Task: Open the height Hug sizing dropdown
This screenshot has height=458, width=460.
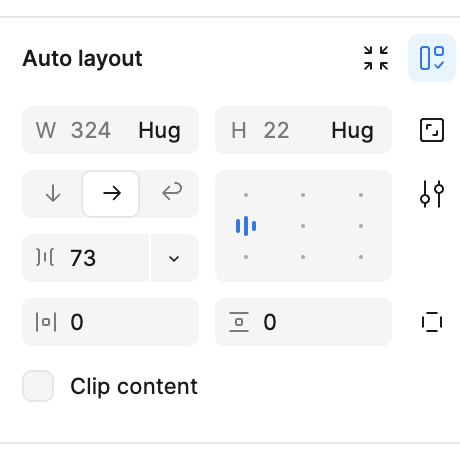Action: (352, 130)
